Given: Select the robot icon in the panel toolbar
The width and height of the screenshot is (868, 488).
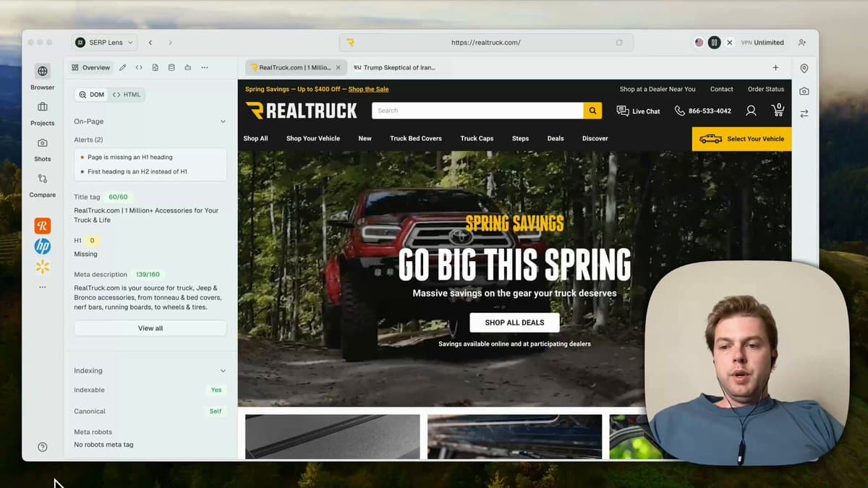Looking at the screenshot, I should tap(187, 67).
